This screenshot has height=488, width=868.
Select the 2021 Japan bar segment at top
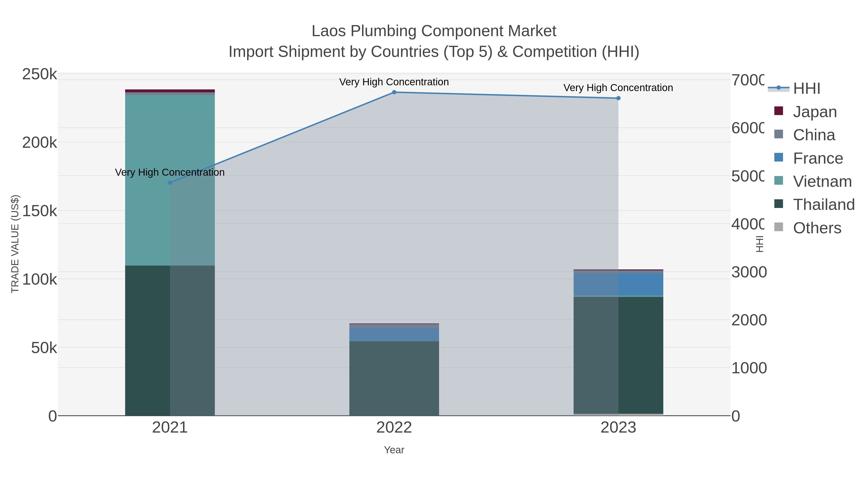tap(170, 91)
